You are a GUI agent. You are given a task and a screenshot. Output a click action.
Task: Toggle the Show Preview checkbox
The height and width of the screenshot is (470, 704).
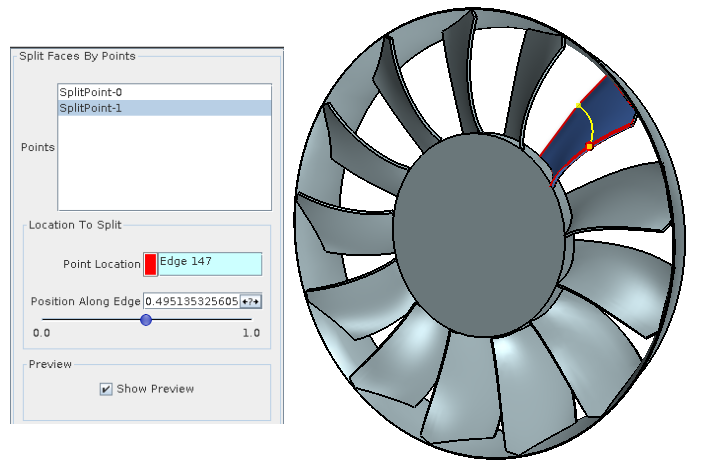pos(106,389)
